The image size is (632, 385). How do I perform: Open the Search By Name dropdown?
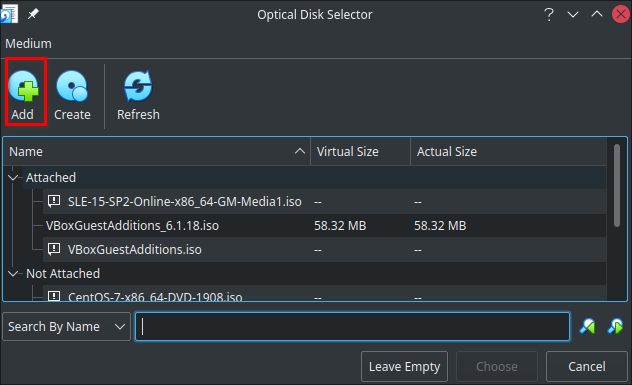(66, 327)
